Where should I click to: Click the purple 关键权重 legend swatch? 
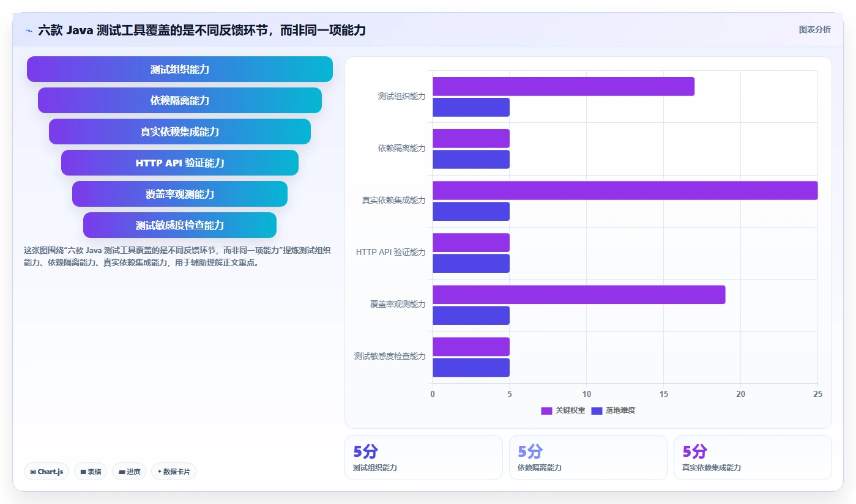(x=546, y=411)
